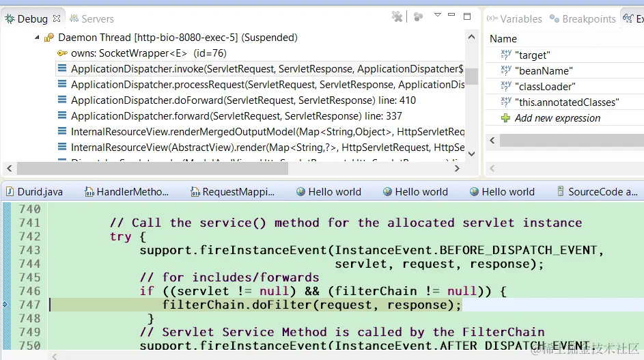644x360 pixels.
Task: Click the try { line 742
Action: coord(128,237)
